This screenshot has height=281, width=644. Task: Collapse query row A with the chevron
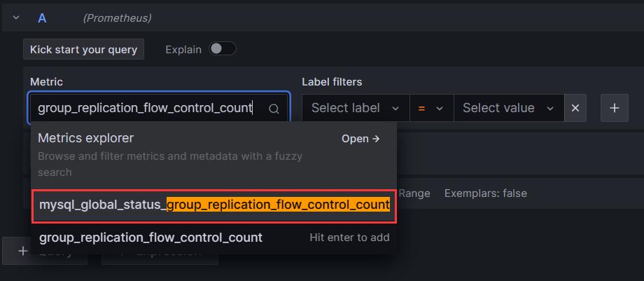click(15, 18)
